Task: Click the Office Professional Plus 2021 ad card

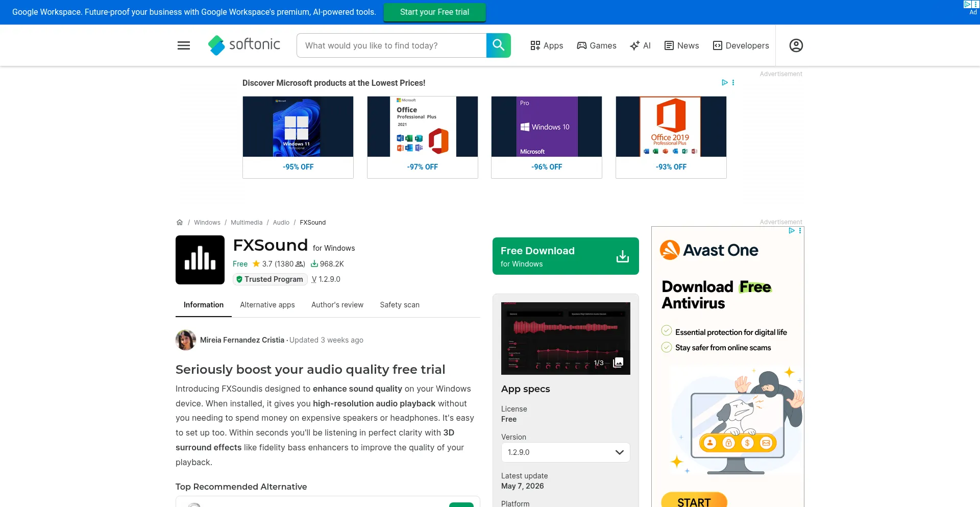Action: click(x=423, y=137)
